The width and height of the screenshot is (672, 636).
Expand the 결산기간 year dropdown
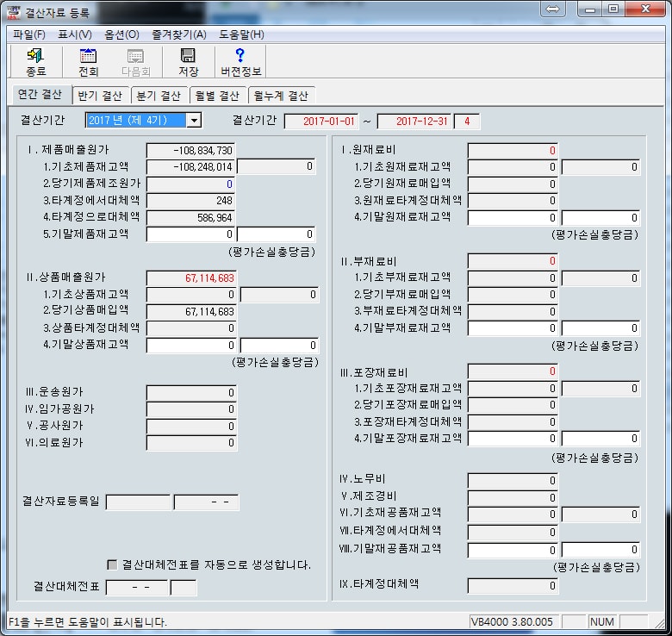click(x=195, y=121)
